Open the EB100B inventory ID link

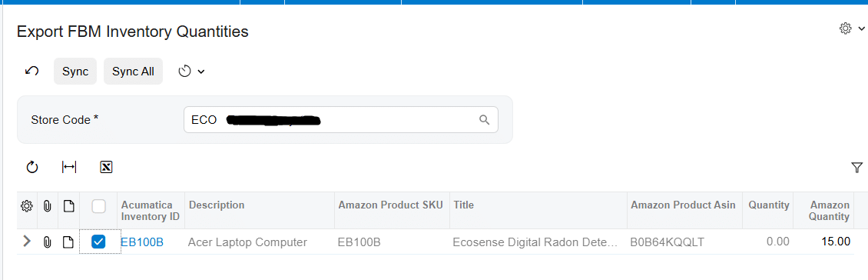tap(142, 242)
